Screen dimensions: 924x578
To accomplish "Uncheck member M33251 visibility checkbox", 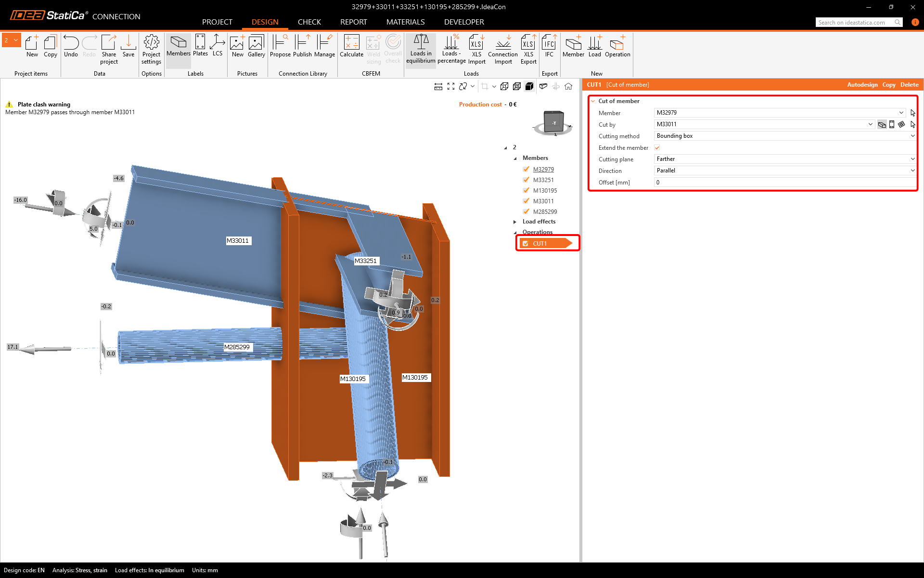I will pyautogui.click(x=526, y=180).
